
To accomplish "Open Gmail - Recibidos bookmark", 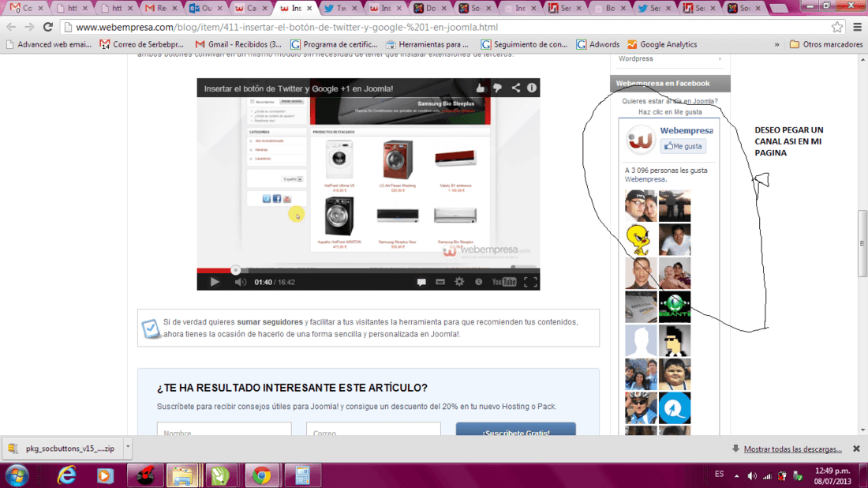I will click(238, 44).
